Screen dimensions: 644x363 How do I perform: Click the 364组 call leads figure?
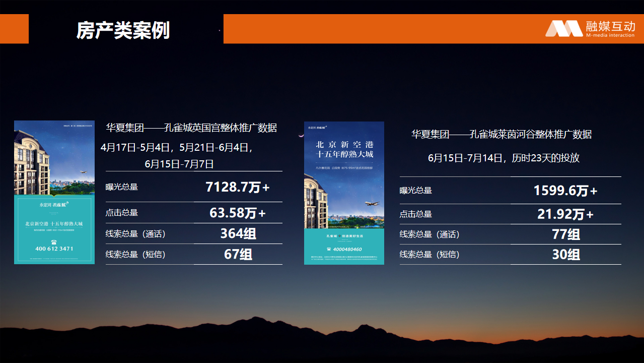pos(238,233)
